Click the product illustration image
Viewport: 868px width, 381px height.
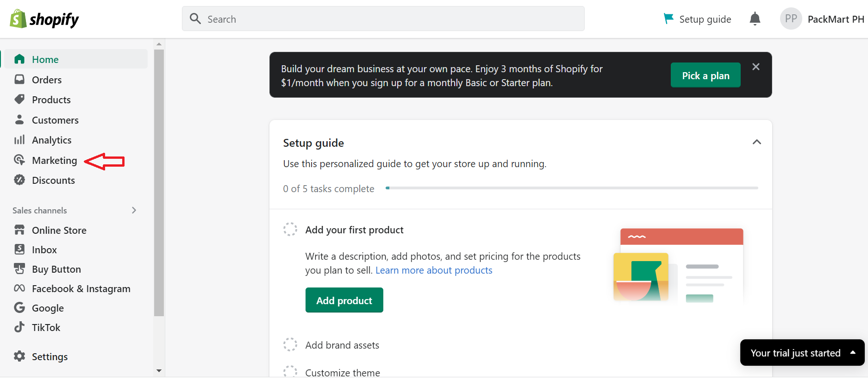coord(679,265)
